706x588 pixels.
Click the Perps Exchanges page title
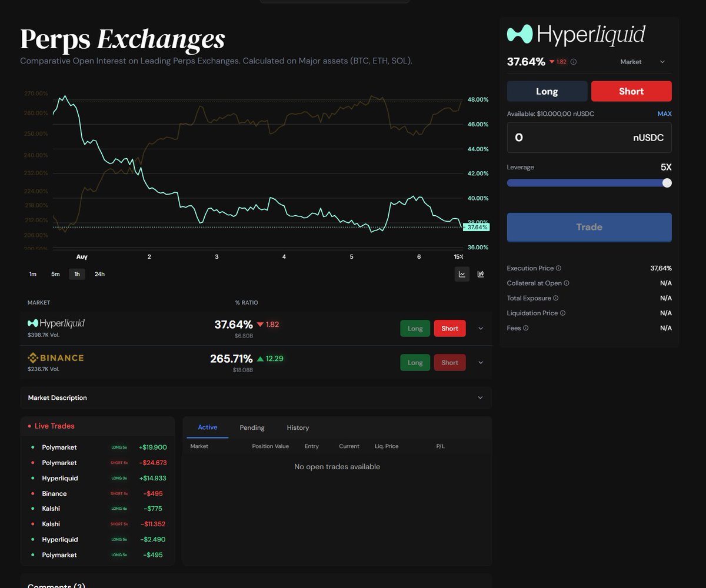pos(122,39)
